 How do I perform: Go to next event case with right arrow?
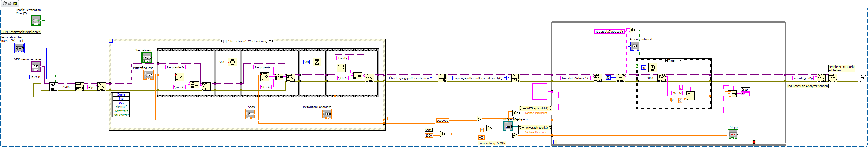[273, 41]
